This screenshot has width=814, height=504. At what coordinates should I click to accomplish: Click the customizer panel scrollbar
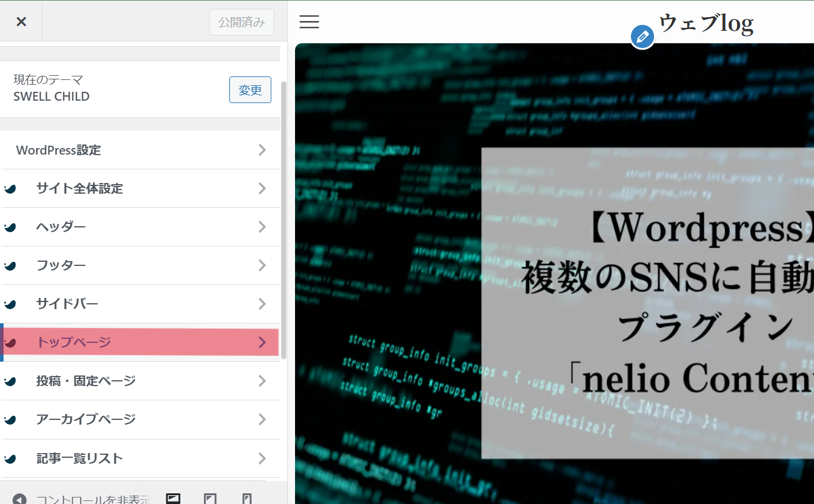[284, 219]
